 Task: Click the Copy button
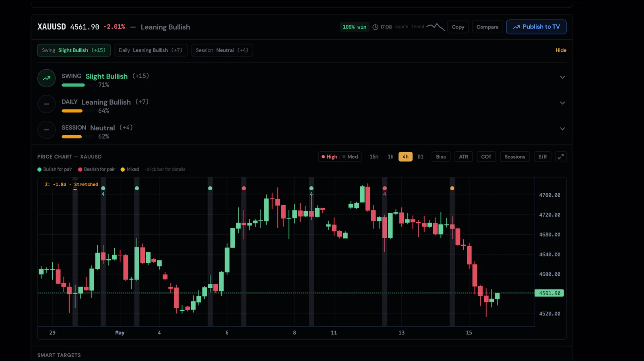458,27
